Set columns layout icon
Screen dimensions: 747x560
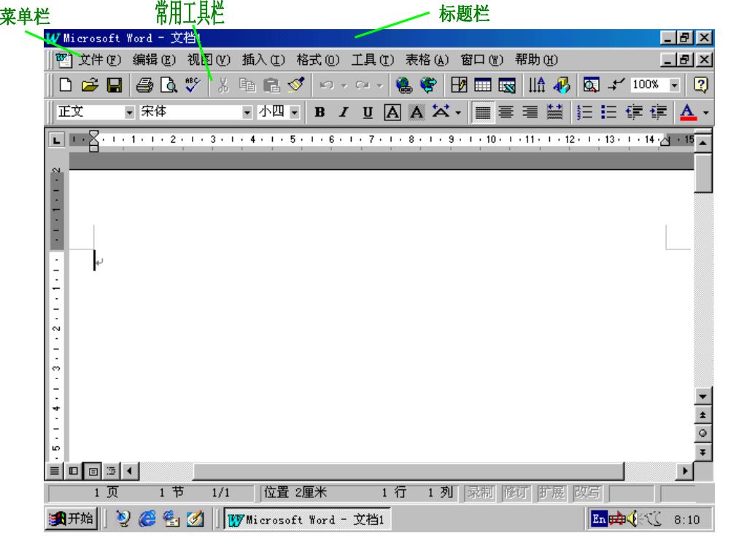pyautogui.click(x=536, y=85)
